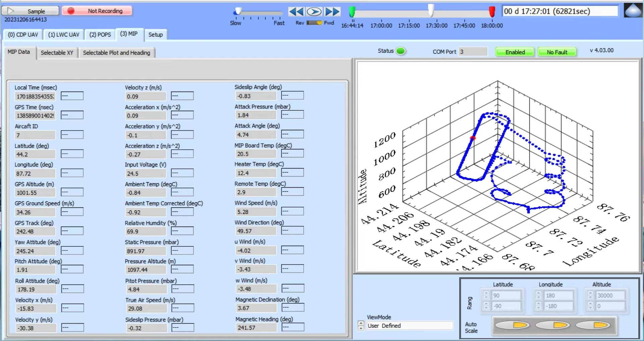Click the droplet logo in top-right corner

click(x=633, y=10)
